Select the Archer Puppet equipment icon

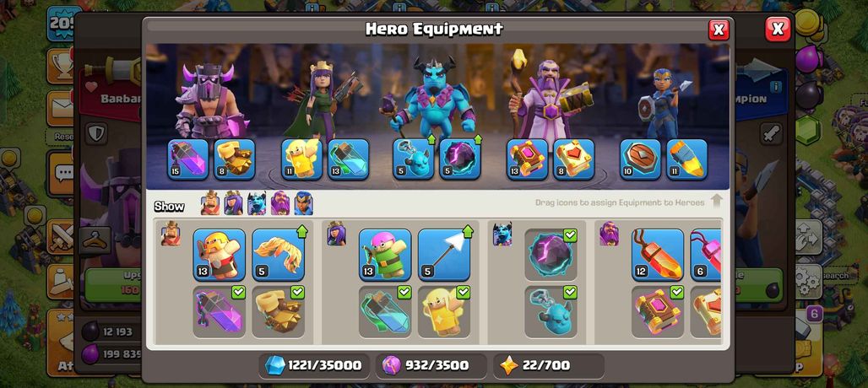click(385, 255)
